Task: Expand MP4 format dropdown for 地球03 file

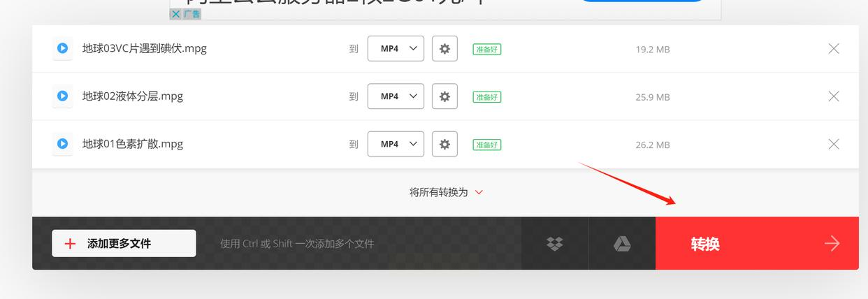Action: (396, 49)
